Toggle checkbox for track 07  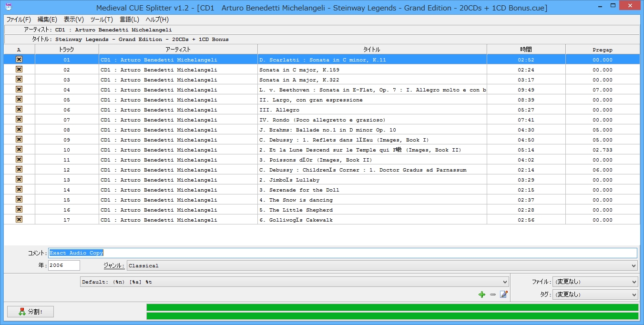(x=19, y=120)
